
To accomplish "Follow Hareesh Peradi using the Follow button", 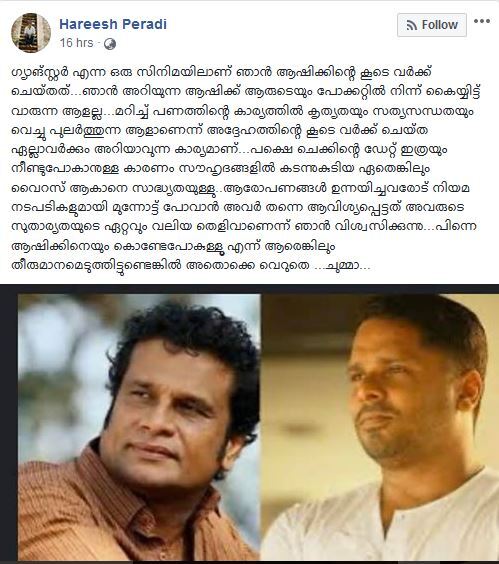I will [x=432, y=25].
